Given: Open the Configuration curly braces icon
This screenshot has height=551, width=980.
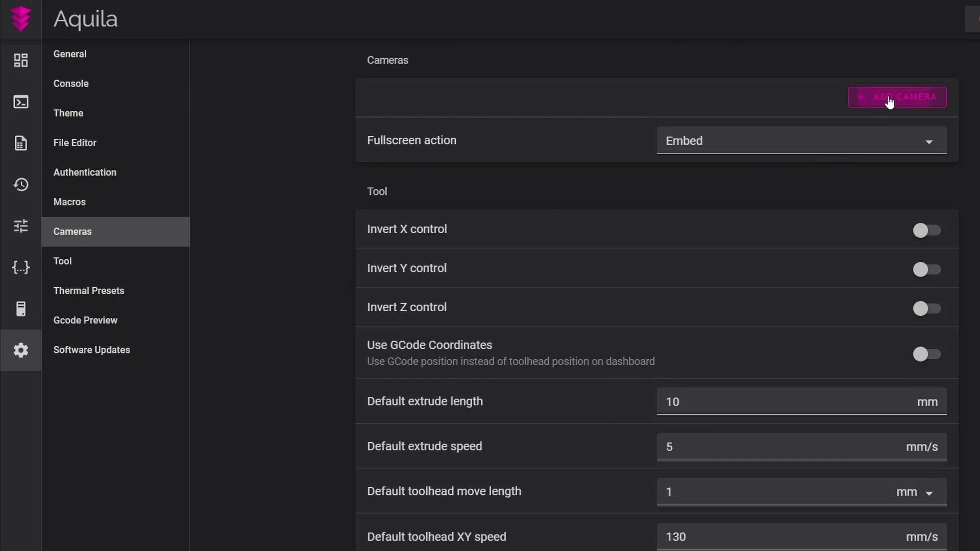Looking at the screenshot, I should click(x=20, y=267).
